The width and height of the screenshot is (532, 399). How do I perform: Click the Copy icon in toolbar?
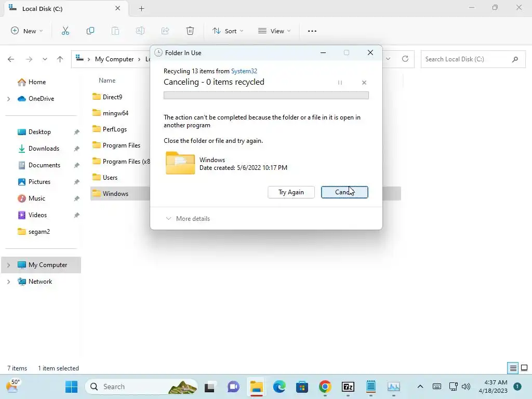coord(90,31)
